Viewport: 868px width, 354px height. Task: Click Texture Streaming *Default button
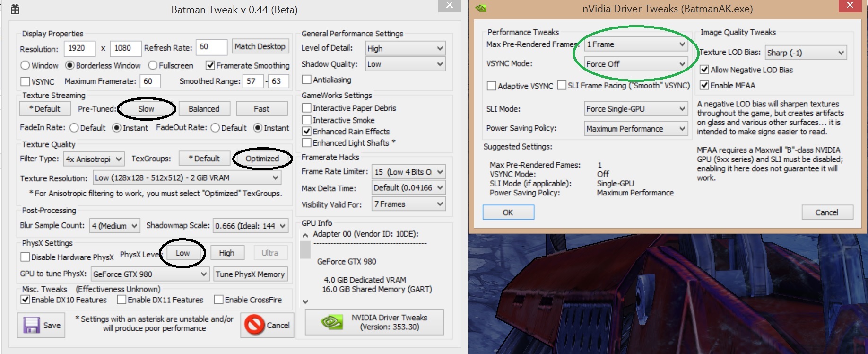[x=45, y=109]
